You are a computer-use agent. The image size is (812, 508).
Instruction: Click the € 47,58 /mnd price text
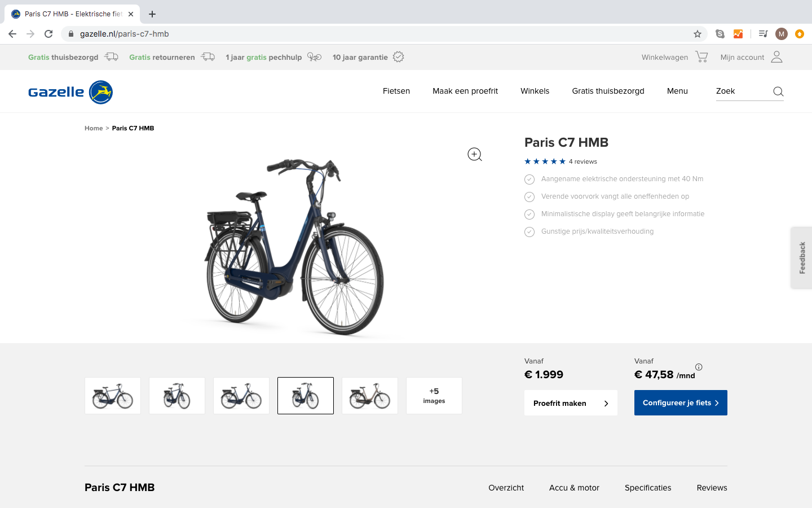pyautogui.click(x=665, y=375)
